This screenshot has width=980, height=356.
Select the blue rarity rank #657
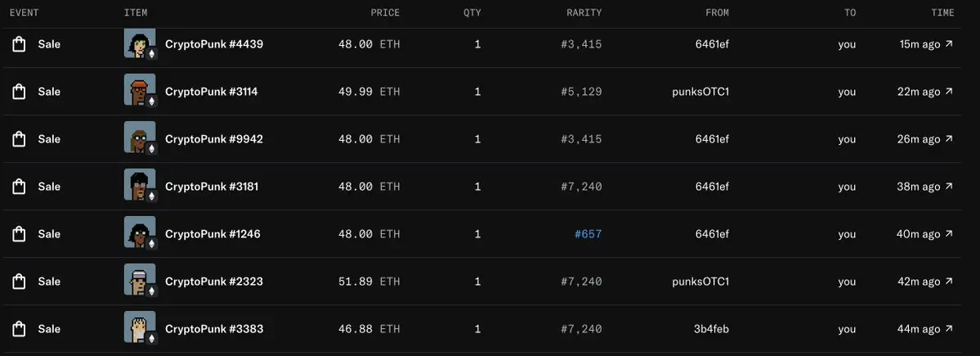588,234
